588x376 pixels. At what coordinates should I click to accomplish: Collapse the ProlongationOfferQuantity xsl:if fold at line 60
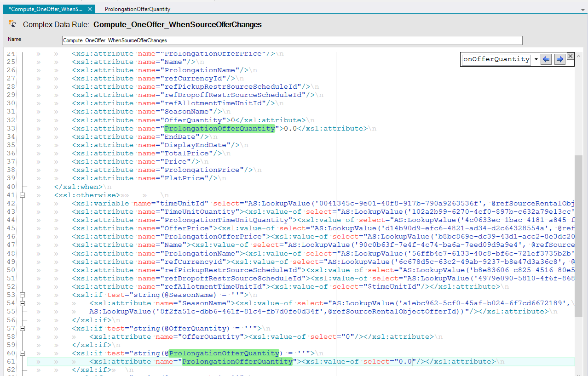[x=22, y=353]
